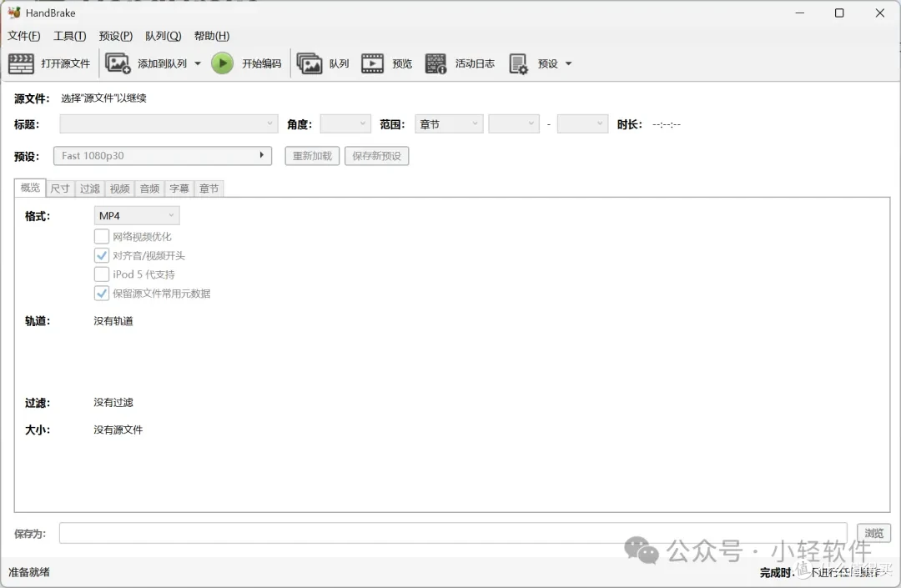
Task: Open the range start chapter dropdown
Action: (x=514, y=124)
